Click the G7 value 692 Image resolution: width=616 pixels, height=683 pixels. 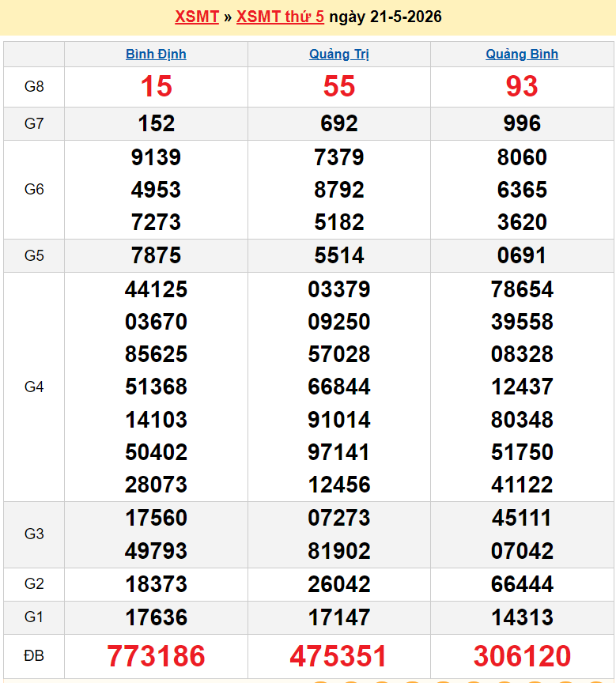(x=339, y=123)
